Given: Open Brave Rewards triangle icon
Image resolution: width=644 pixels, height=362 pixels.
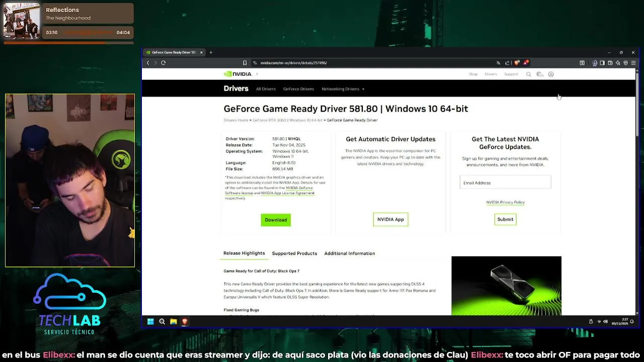Looking at the screenshot, I should (x=526, y=63).
